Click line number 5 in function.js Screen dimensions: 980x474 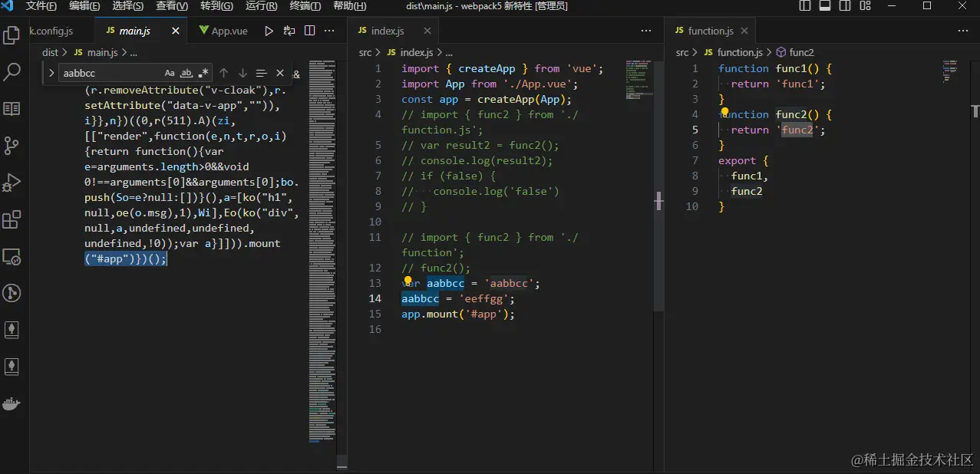click(695, 130)
